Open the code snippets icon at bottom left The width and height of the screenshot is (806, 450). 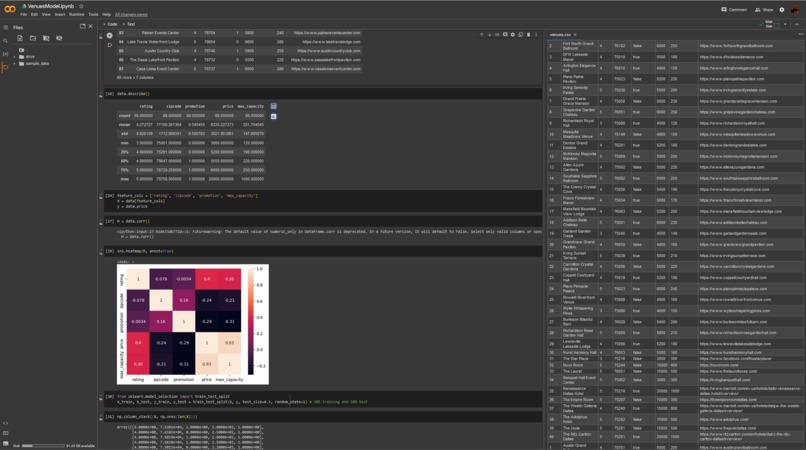click(x=6, y=423)
